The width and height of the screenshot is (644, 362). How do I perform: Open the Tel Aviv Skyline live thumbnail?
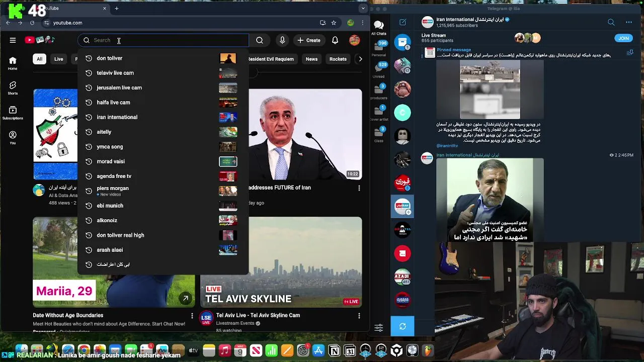click(x=281, y=262)
